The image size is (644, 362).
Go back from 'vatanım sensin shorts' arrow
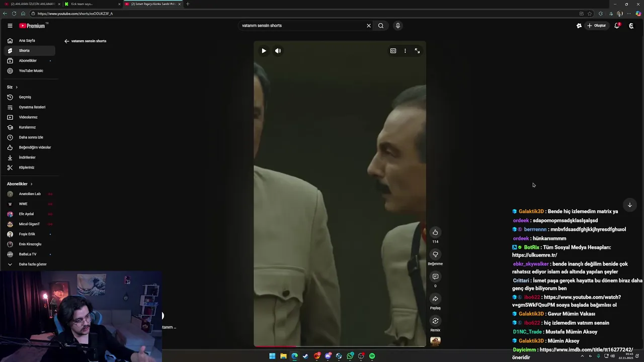(x=66, y=41)
